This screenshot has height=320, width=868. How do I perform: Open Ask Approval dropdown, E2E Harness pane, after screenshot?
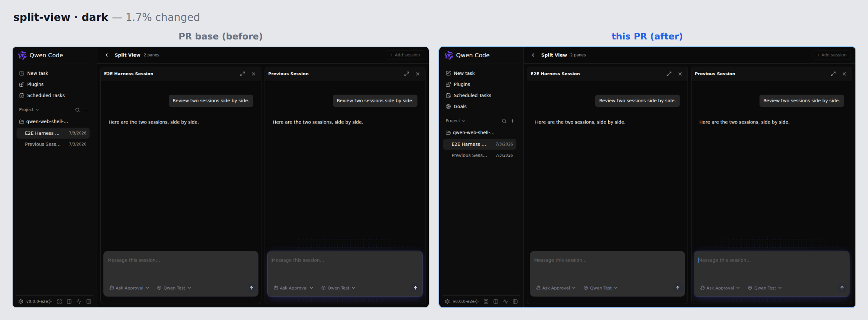pyautogui.click(x=556, y=288)
